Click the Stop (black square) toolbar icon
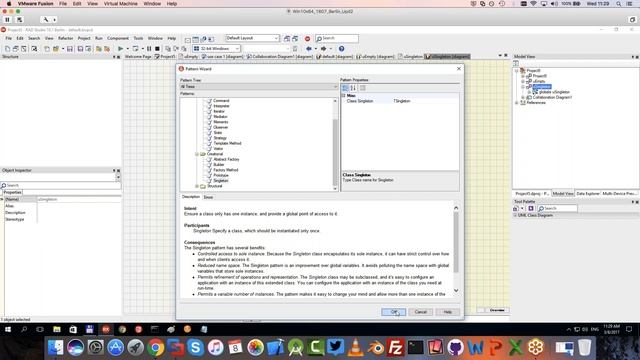This screenshot has width=640, height=360. [157, 49]
